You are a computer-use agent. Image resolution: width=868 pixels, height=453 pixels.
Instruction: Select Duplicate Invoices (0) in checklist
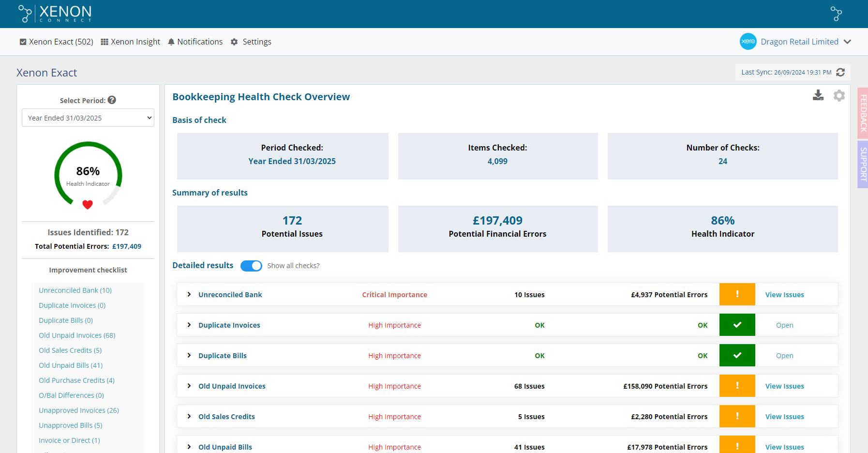(72, 305)
